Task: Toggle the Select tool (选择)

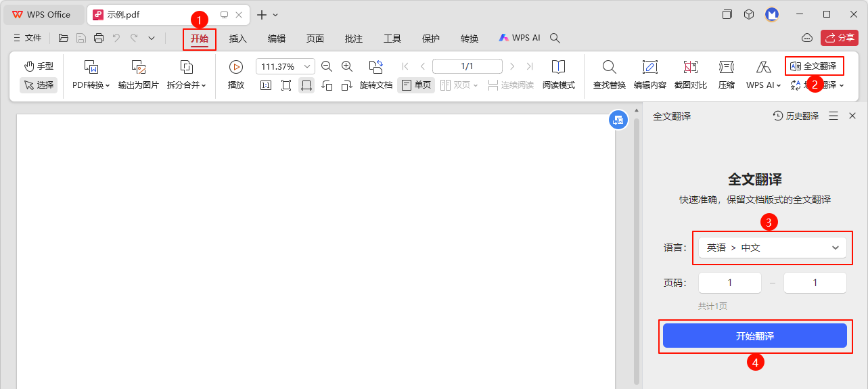Action: tap(39, 85)
